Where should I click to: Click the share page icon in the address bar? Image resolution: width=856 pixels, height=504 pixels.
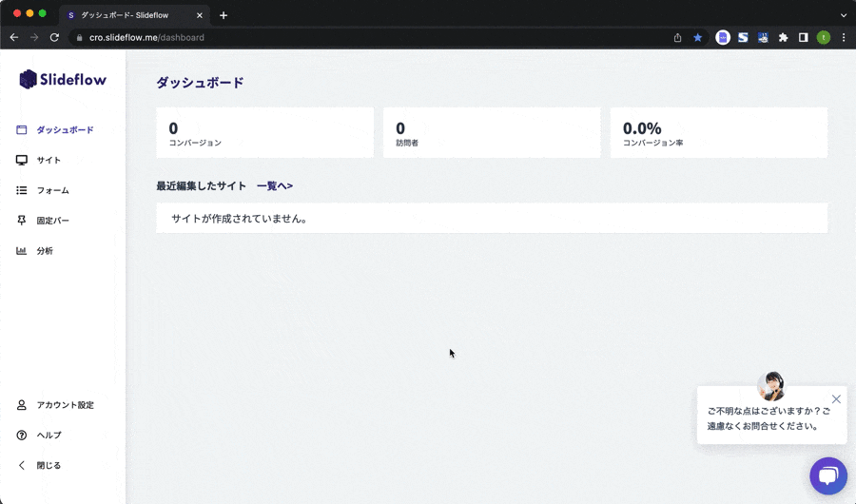[x=677, y=38]
